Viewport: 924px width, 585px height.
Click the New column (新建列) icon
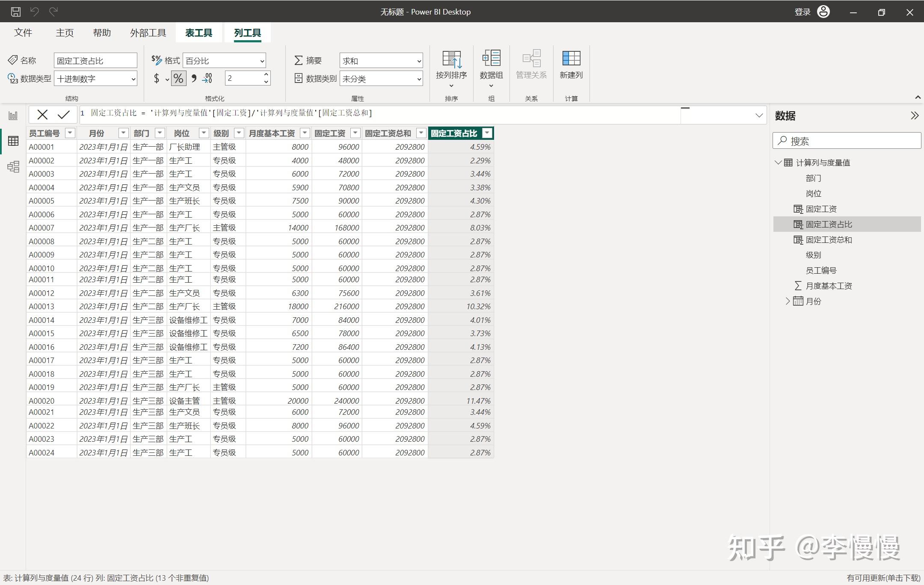[571, 65]
